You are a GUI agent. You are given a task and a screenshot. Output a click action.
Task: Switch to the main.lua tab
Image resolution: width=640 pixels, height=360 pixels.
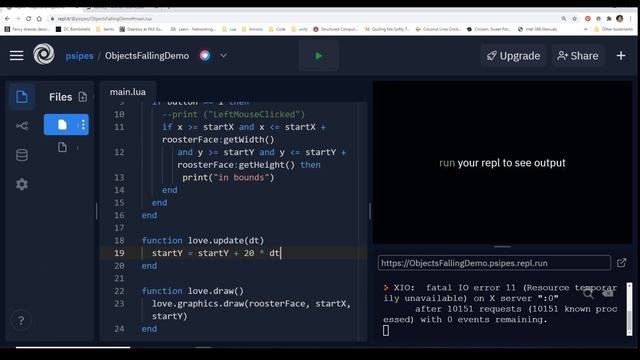tap(127, 92)
